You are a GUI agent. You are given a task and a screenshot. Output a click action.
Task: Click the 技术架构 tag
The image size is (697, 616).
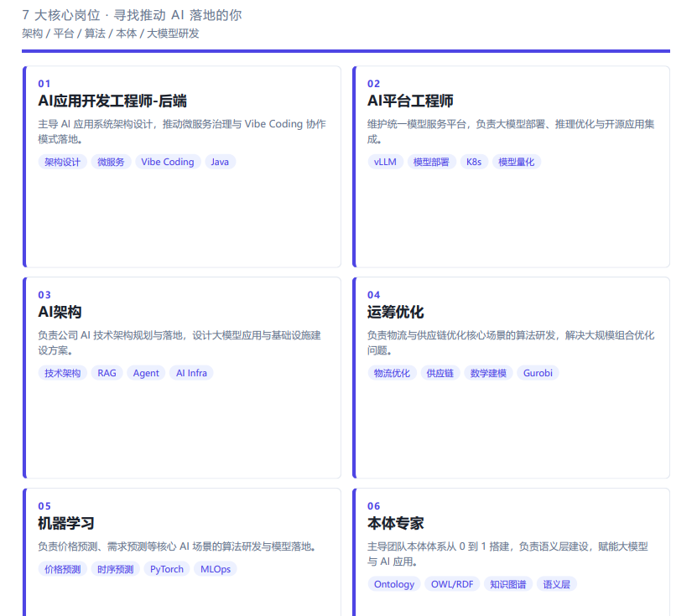[x=62, y=373]
